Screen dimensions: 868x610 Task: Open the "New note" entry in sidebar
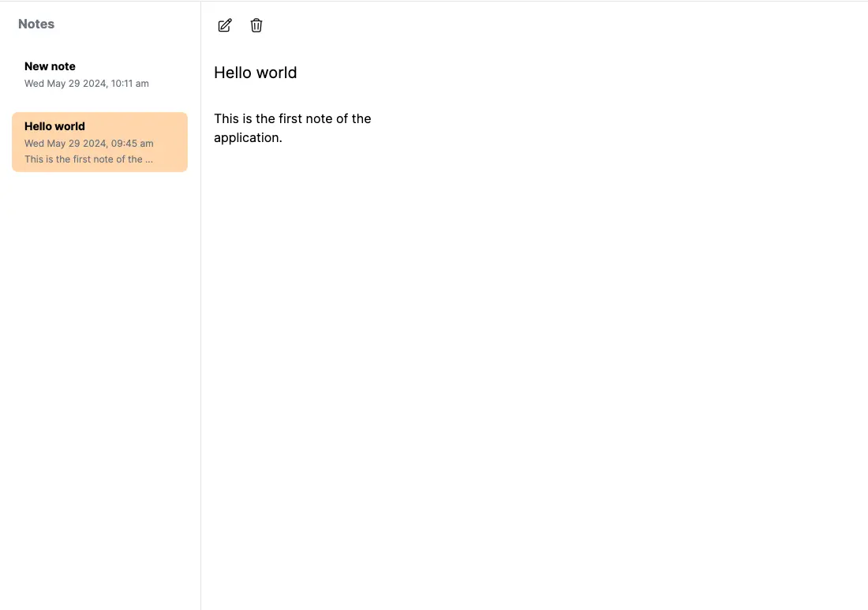(50, 66)
